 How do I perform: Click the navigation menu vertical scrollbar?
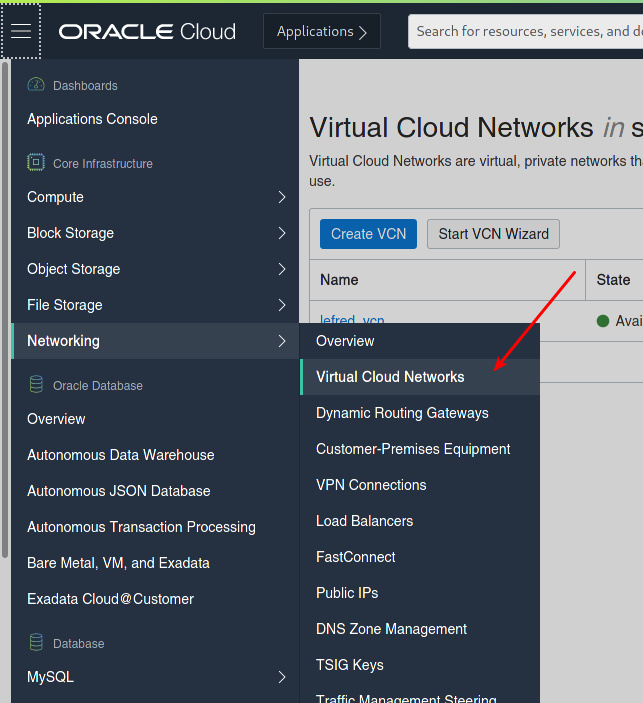(5, 309)
